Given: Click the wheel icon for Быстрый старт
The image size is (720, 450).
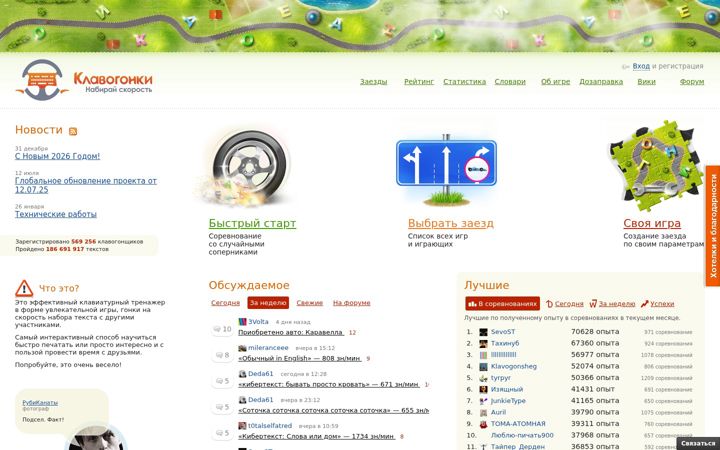Looking at the screenshot, I should coord(246,168).
